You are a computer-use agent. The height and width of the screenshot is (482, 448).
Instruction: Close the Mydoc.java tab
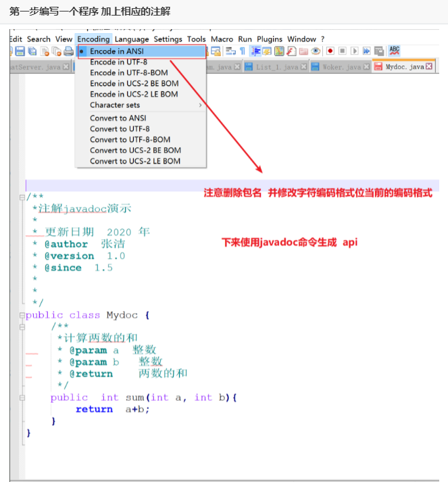pyautogui.click(x=429, y=67)
